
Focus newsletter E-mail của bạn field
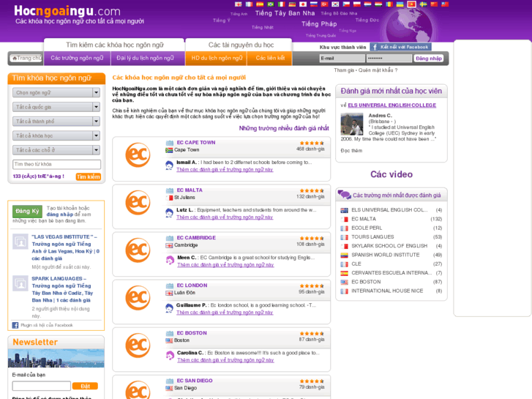click(x=42, y=386)
